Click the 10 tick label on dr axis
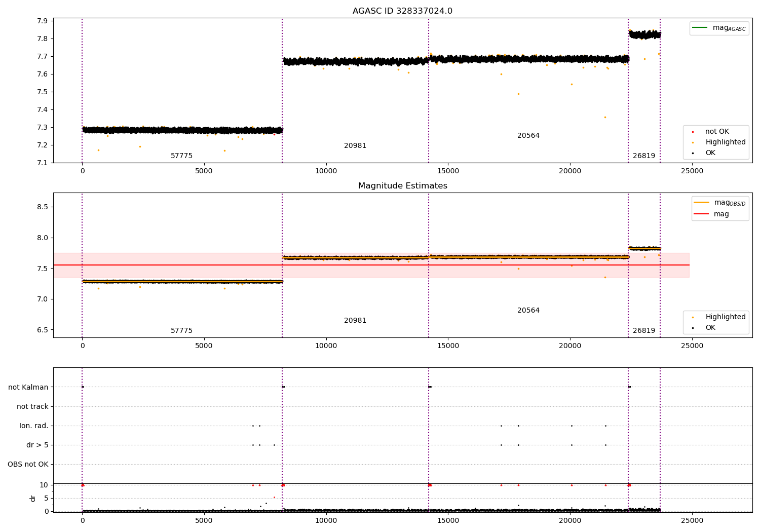The image size is (760, 532). (44, 485)
